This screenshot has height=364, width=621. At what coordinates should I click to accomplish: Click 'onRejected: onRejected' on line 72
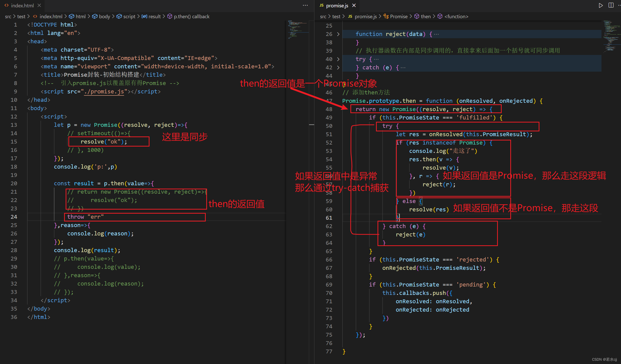pos(432,310)
